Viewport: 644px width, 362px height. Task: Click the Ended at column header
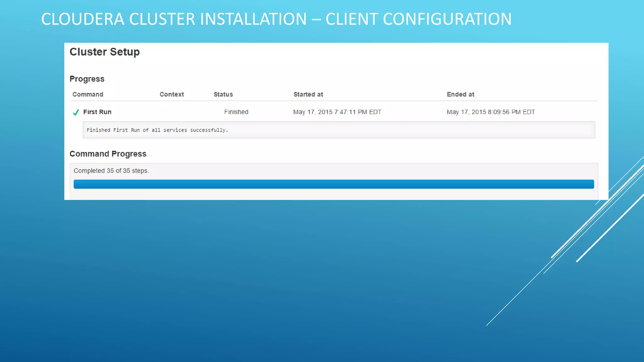pos(460,94)
